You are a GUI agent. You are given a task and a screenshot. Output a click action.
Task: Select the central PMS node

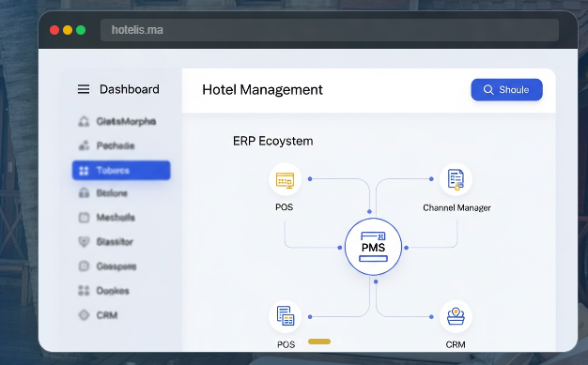(373, 247)
